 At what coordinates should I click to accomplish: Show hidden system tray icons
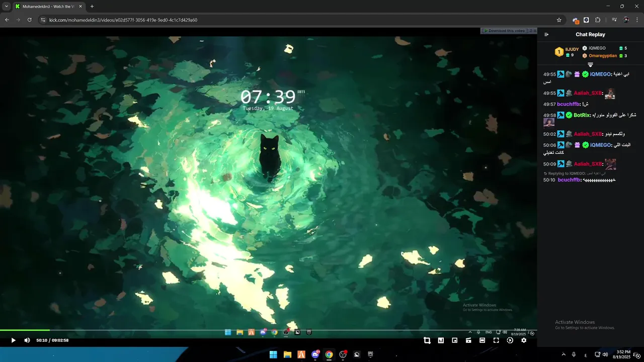tap(563, 354)
